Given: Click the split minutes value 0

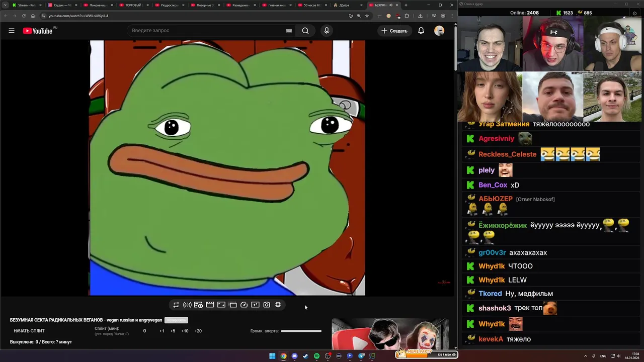Looking at the screenshot, I should coord(144,331).
